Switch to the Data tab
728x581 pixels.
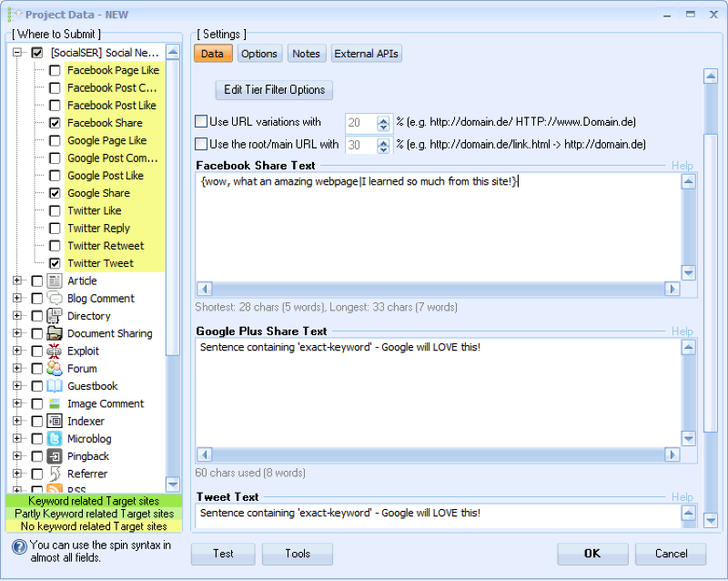tap(213, 54)
